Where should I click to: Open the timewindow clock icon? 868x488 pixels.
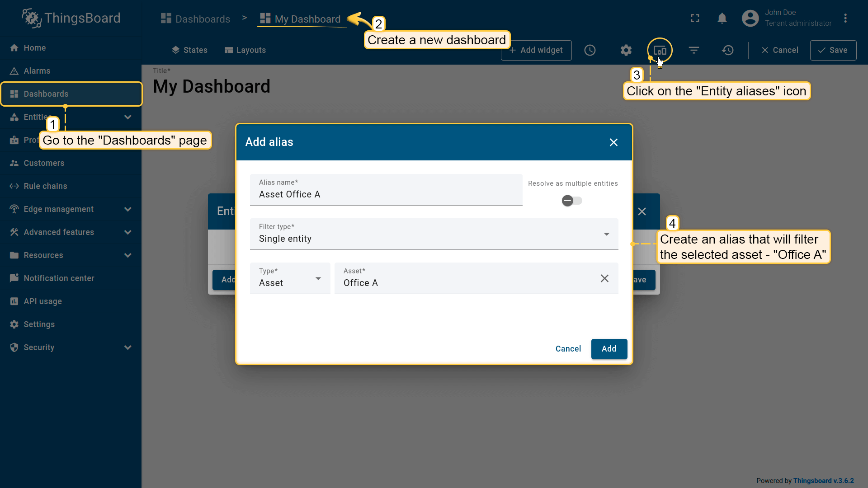click(x=590, y=50)
